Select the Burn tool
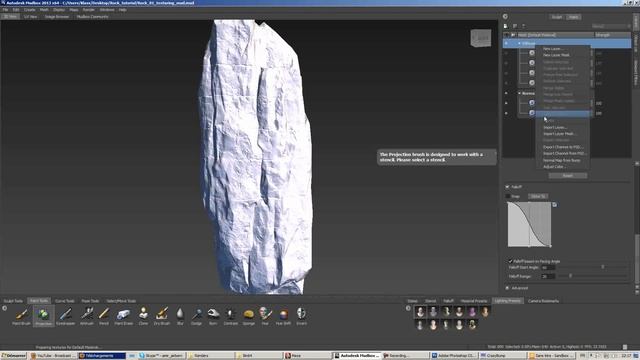This screenshot has width=640, height=360. (213, 316)
